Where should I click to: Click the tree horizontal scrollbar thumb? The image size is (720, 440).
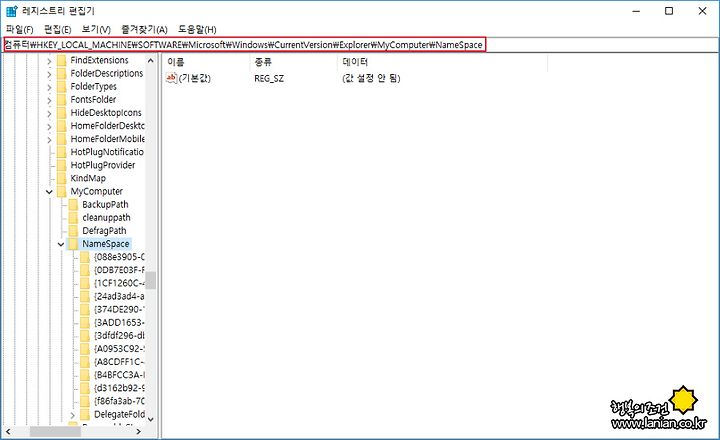[55, 432]
